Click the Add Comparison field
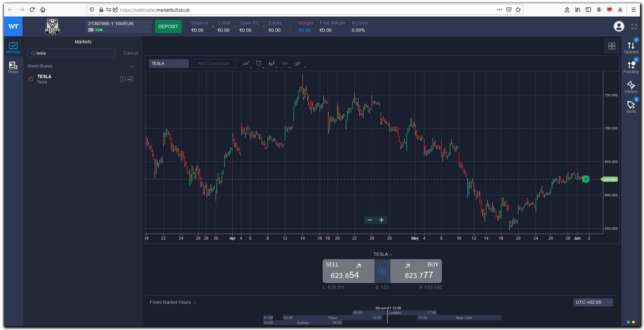Image resolution: width=644 pixels, height=330 pixels. click(x=215, y=64)
